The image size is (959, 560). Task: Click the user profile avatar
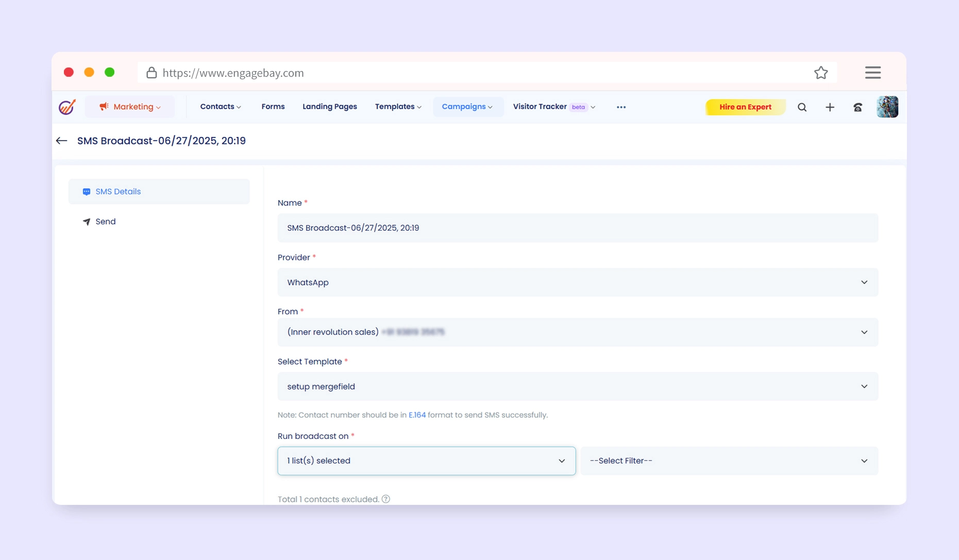(x=887, y=107)
